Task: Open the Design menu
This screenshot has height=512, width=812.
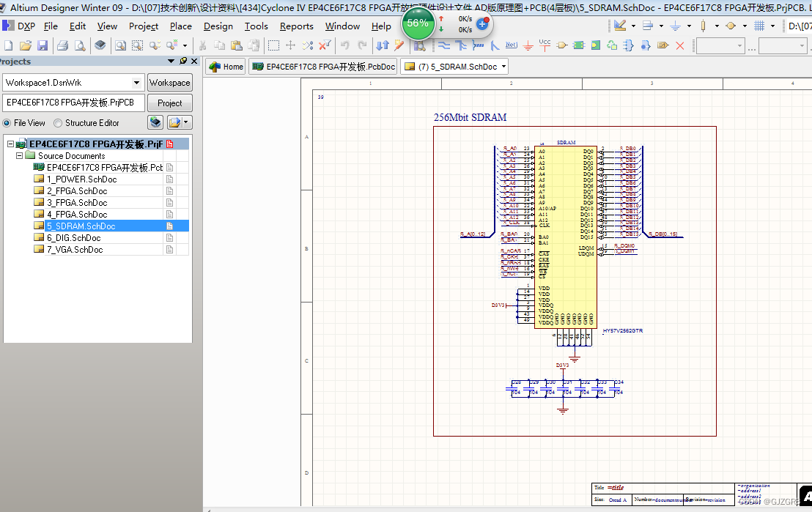Action: point(218,26)
